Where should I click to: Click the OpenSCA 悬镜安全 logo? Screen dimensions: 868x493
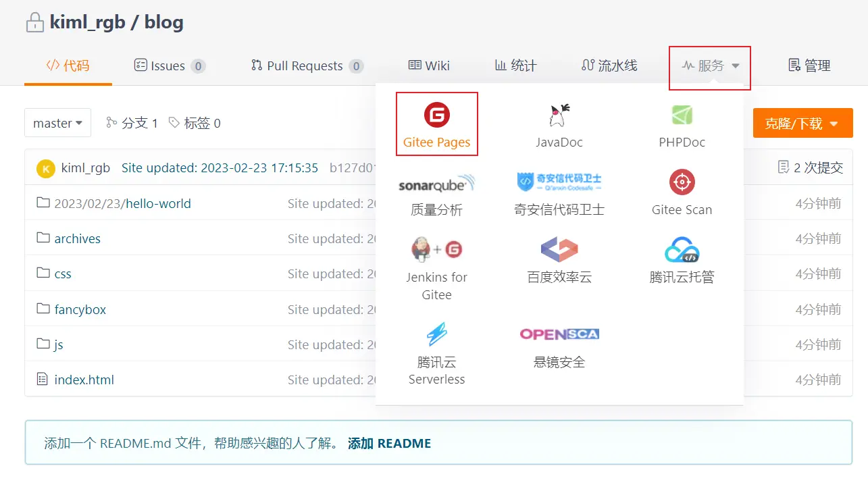[559, 334]
